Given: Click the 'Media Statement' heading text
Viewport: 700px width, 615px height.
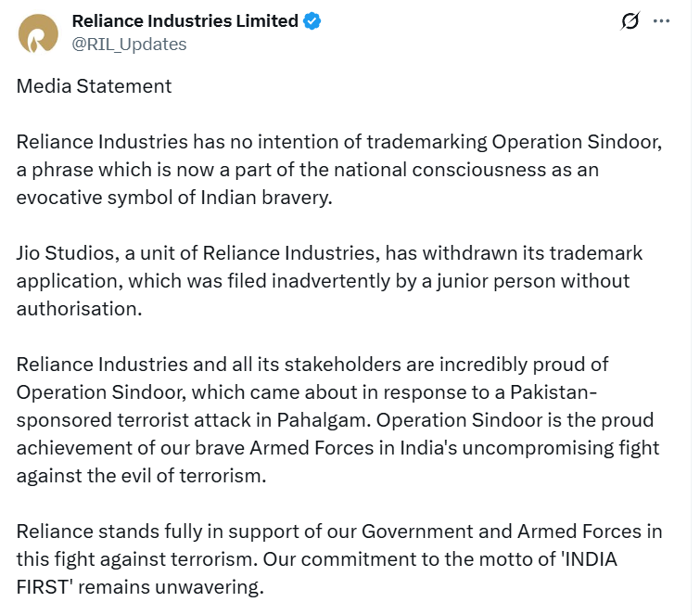Looking at the screenshot, I should click(94, 86).
